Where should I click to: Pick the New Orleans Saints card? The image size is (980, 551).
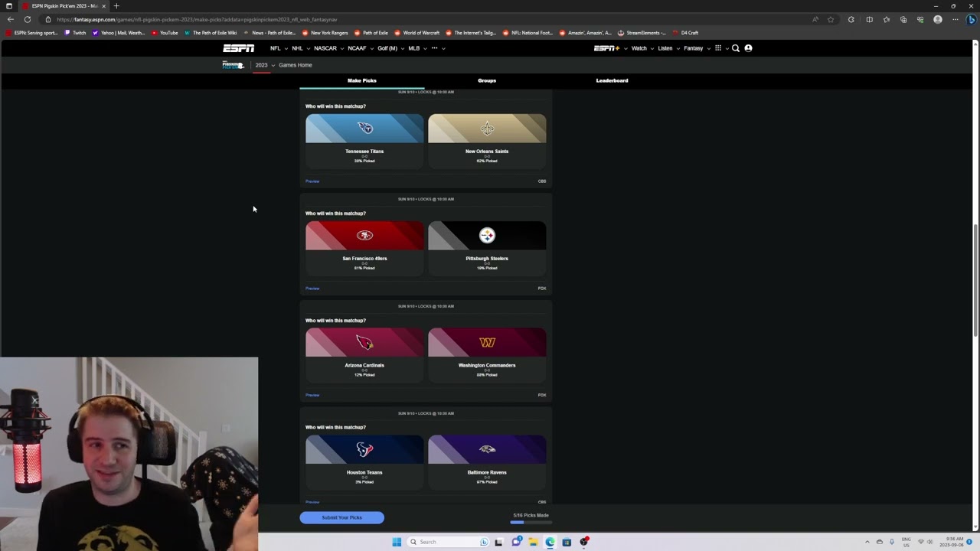[487, 141]
